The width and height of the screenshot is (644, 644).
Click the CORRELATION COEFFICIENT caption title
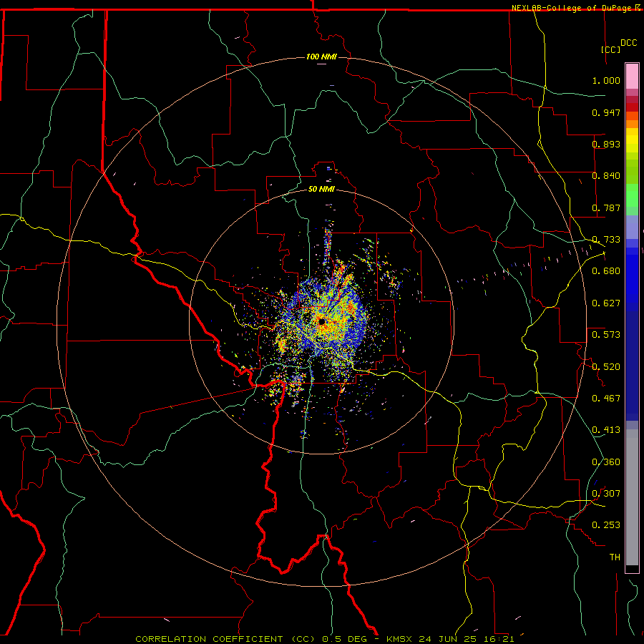209,639
